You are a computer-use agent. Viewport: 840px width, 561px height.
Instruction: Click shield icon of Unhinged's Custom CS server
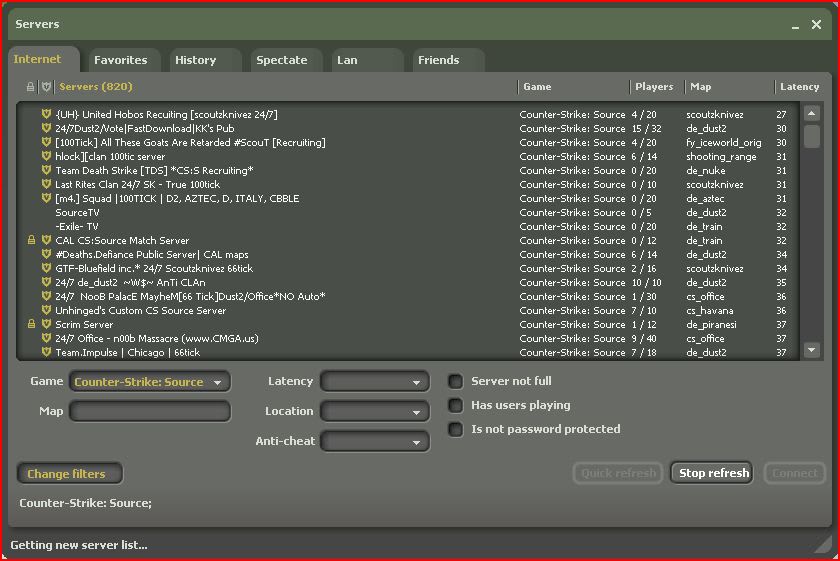click(x=47, y=310)
